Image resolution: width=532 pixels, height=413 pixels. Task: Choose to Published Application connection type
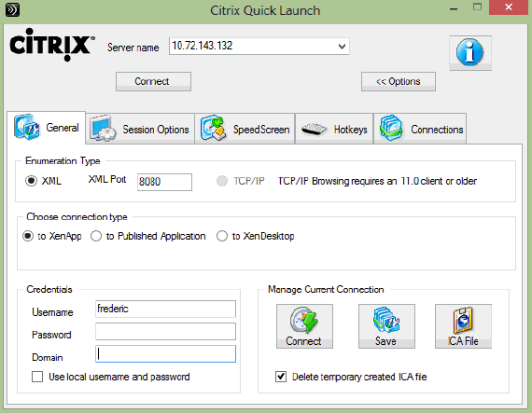tap(96, 236)
